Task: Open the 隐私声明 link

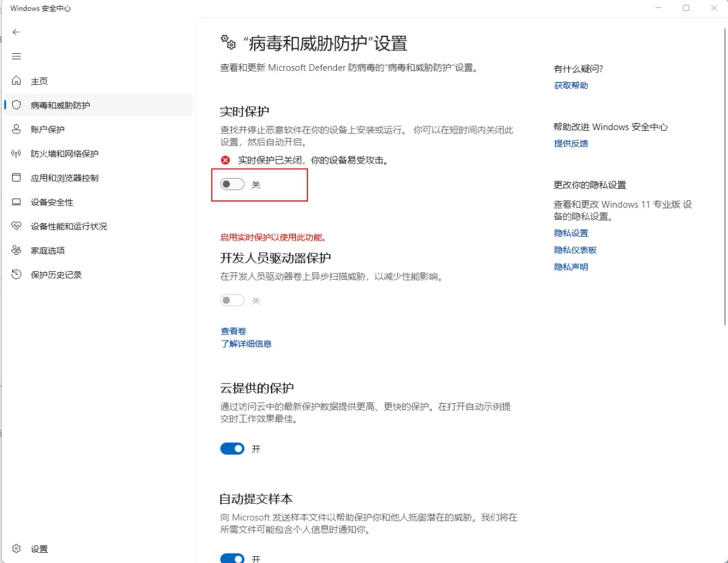Action: 571,267
